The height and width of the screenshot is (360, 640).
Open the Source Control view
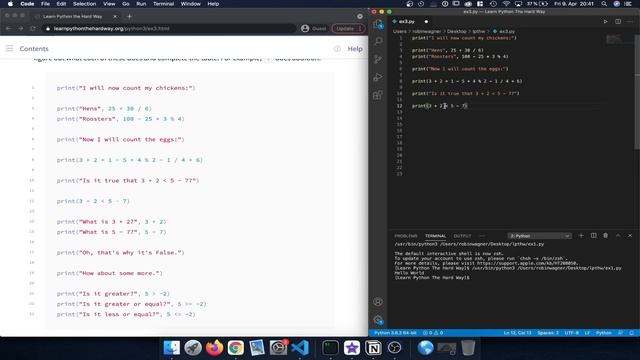coord(378,59)
